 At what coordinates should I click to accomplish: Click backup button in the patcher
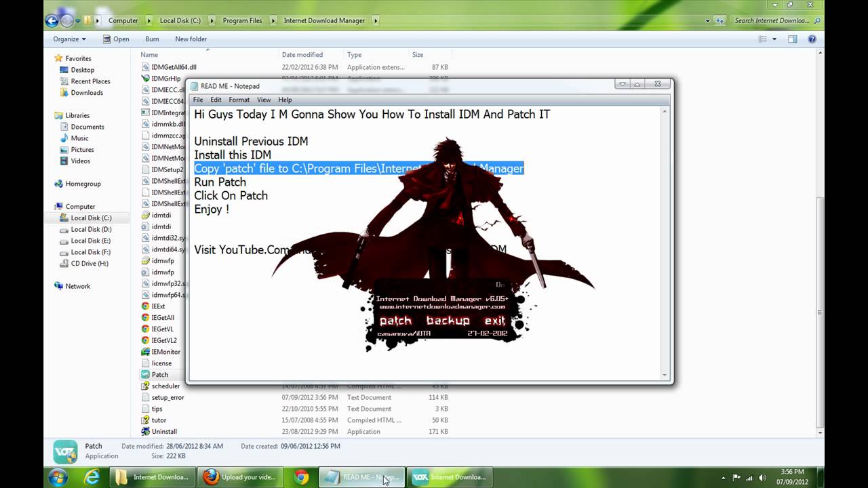point(448,321)
